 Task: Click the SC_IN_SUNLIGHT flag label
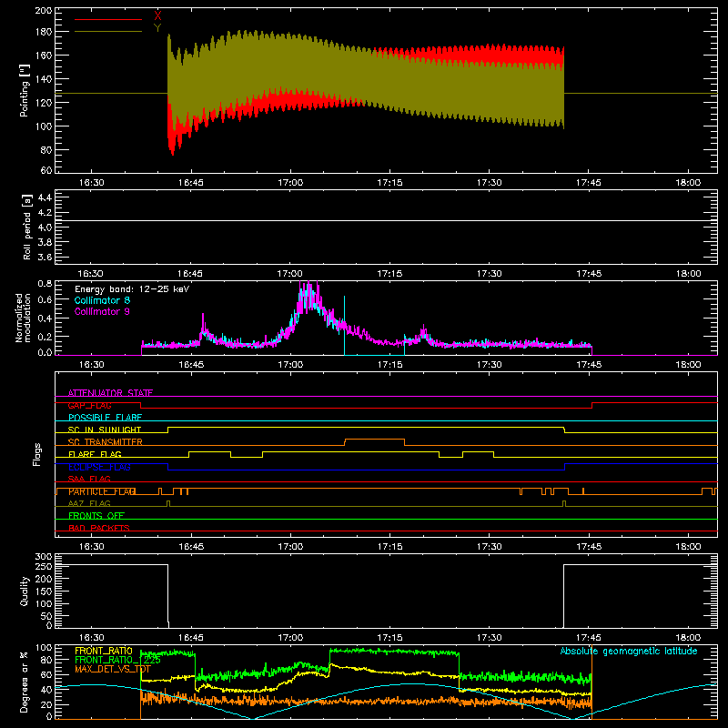[x=105, y=430]
